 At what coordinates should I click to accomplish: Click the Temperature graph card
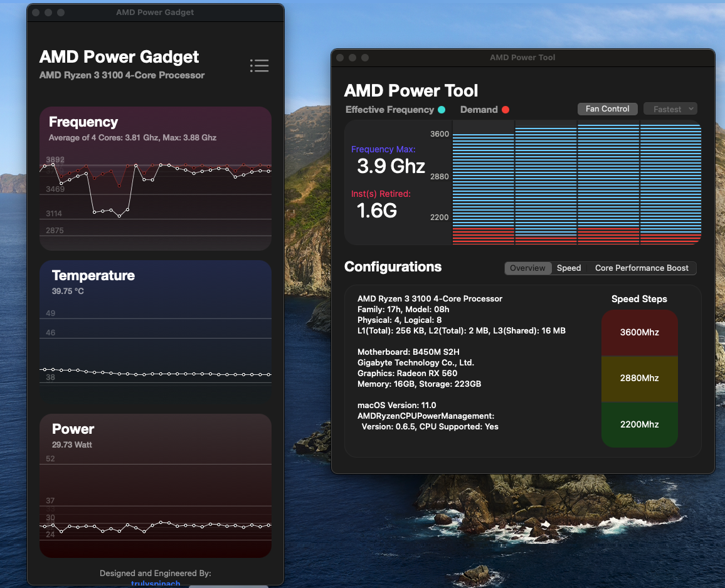point(156,332)
